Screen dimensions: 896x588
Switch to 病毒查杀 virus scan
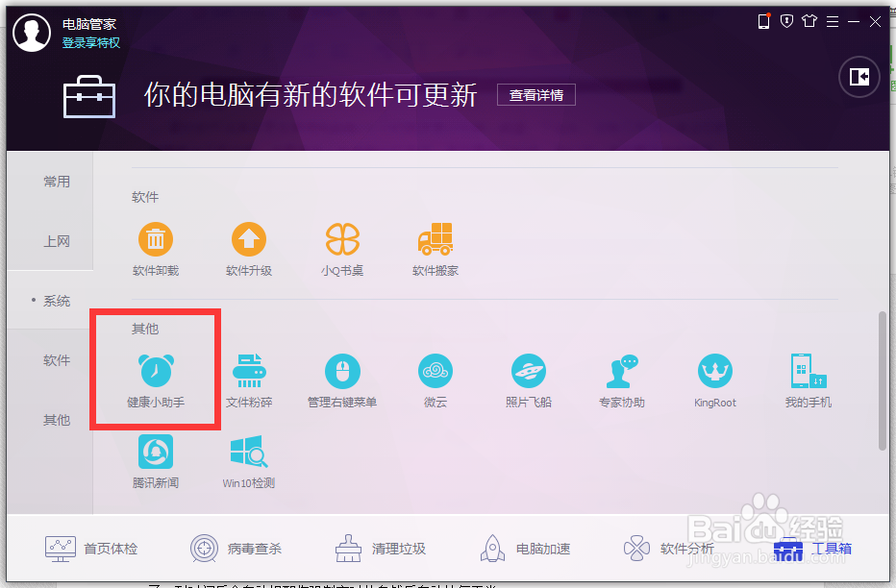pyautogui.click(x=236, y=549)
